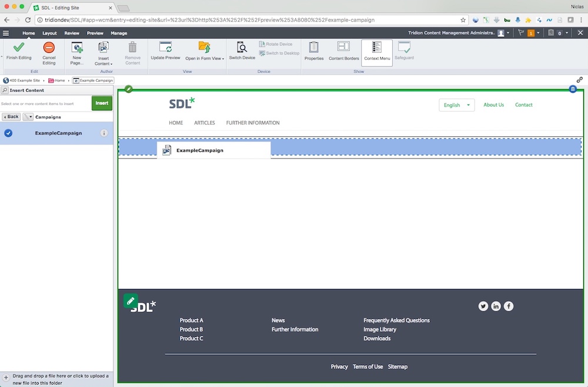588x387 pixels.
Task: Click Switch Device icon
Action: click(x=242, y=48)
